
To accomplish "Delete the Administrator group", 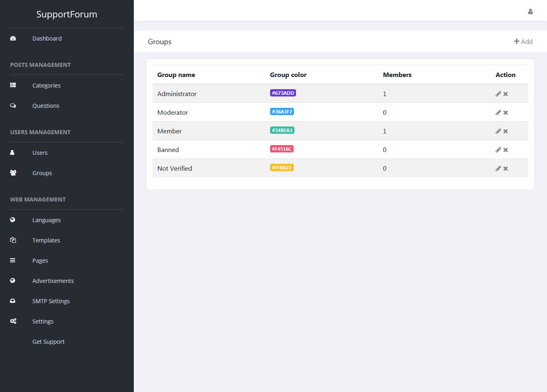I will (x=506, y=94).
